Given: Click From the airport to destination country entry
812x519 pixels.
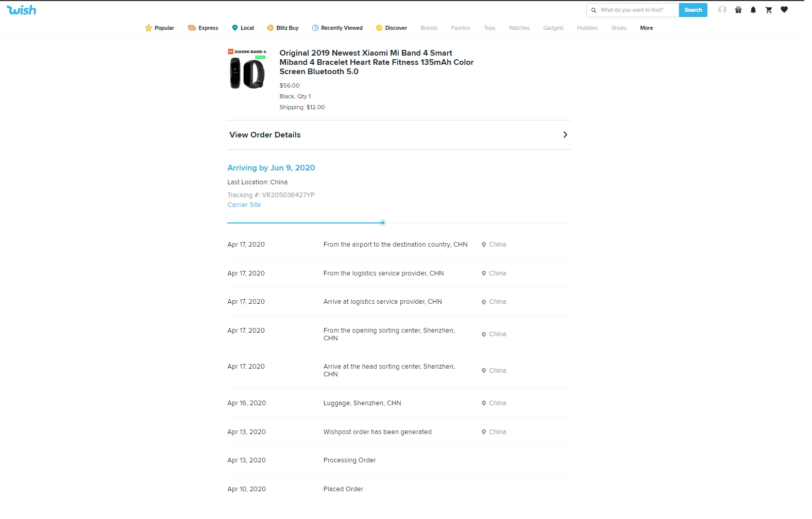Looking at the screenshot, I should click(396, 245).
